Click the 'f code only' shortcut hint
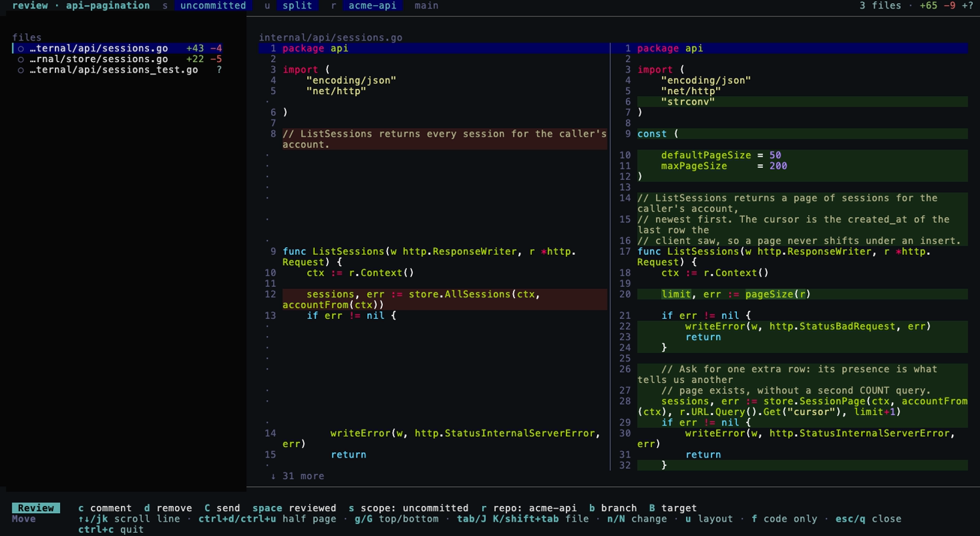Viewport: 980px width, 536px height. tap(784, 519)
